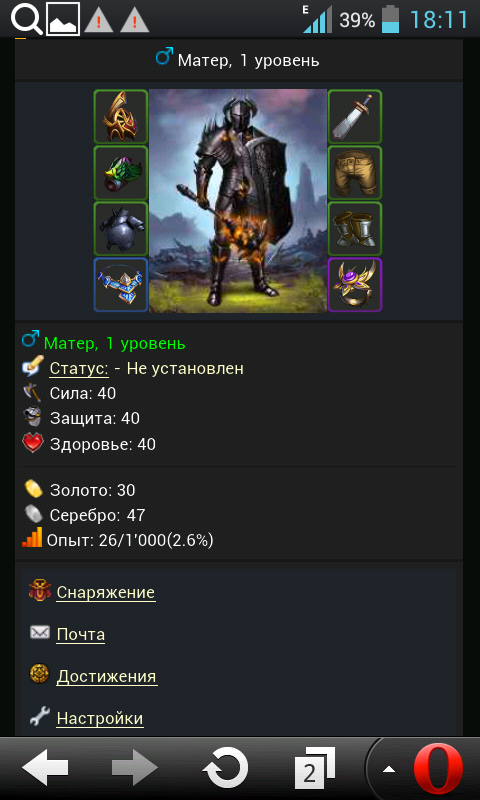View the Достижения achievements page
Screen dimensions: 480x800
click(107, 677)
